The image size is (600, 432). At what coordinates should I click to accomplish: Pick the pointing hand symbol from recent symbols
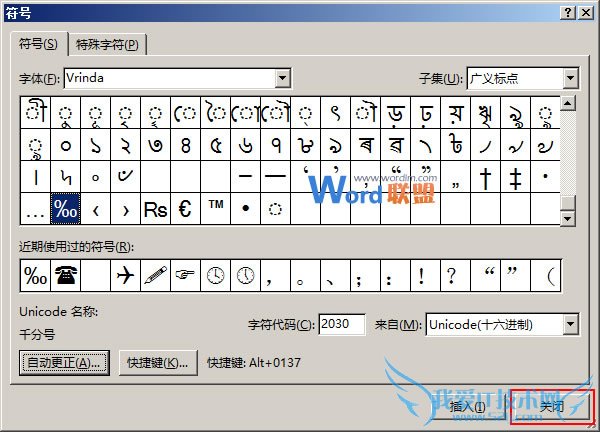pyautogui.click(x=185, y=276)
